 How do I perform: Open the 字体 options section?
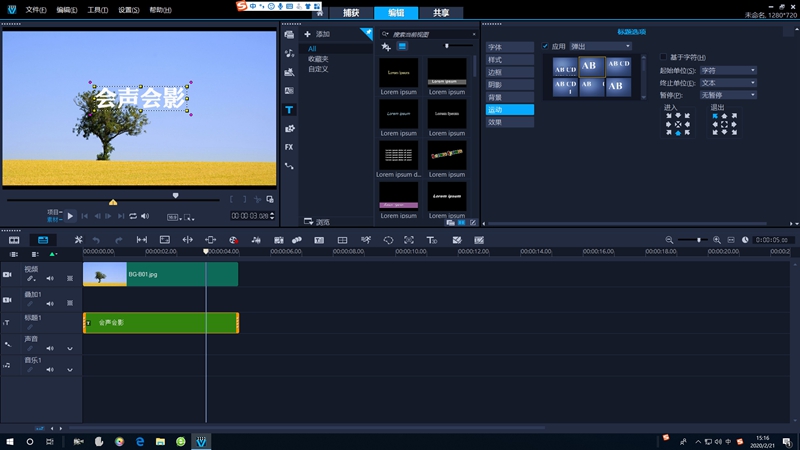pyautogui.click(x=510, y=47)
